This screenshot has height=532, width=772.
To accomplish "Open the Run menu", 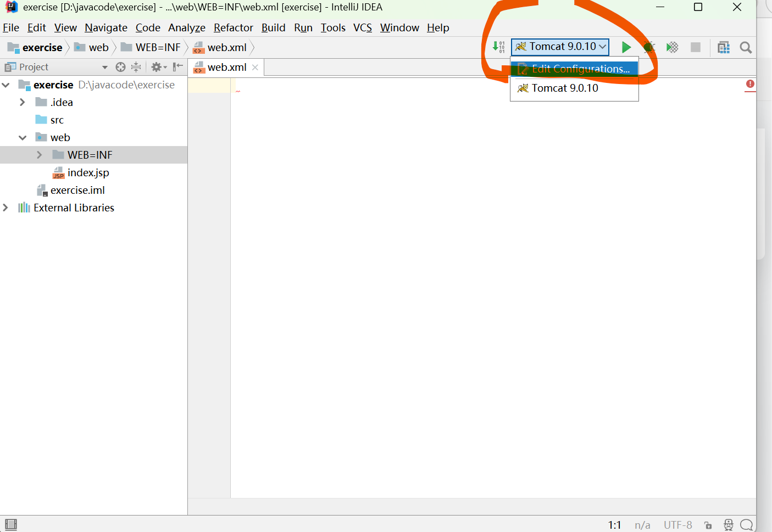I will (x=303, y=27).
